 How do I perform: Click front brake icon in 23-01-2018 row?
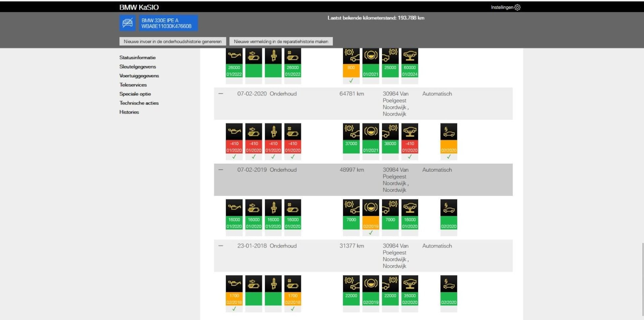coord(351,284)
